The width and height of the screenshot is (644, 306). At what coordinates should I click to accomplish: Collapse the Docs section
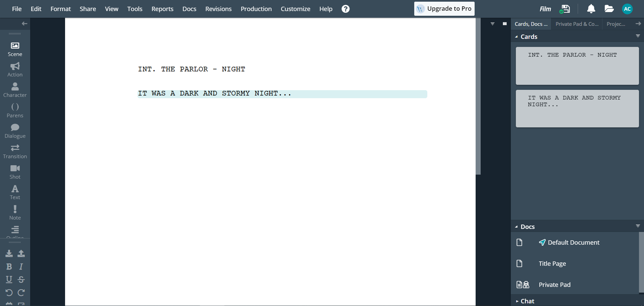[x=517, y=227]
